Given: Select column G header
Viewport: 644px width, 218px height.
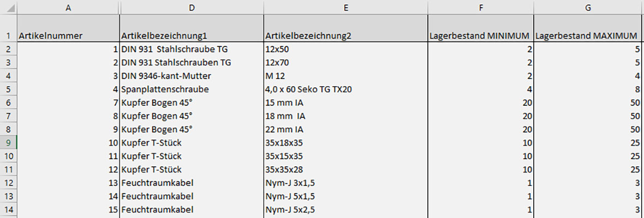Looking at the screenshot, I should point(588,7).
